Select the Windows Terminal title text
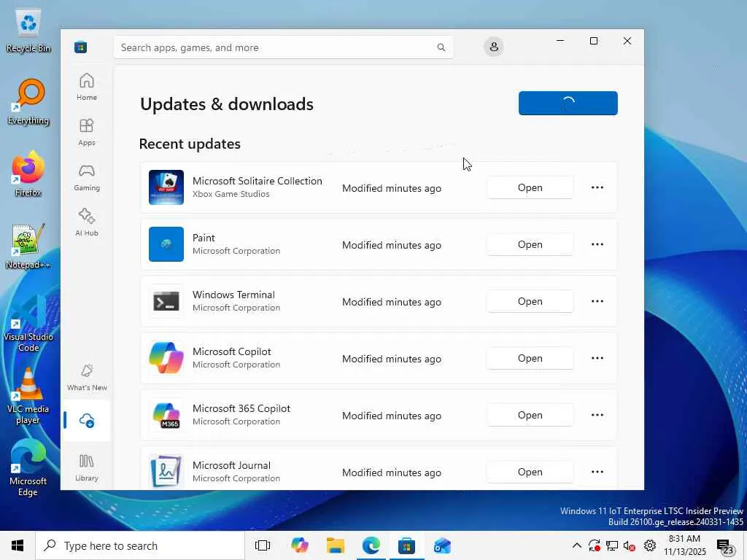This screenshot has height=560, width=747. pyautogui.click(x=233, y=295)
